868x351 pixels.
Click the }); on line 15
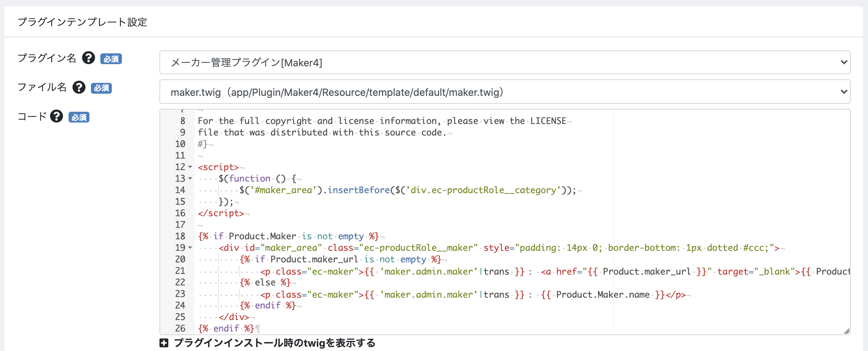coord(226,201)
